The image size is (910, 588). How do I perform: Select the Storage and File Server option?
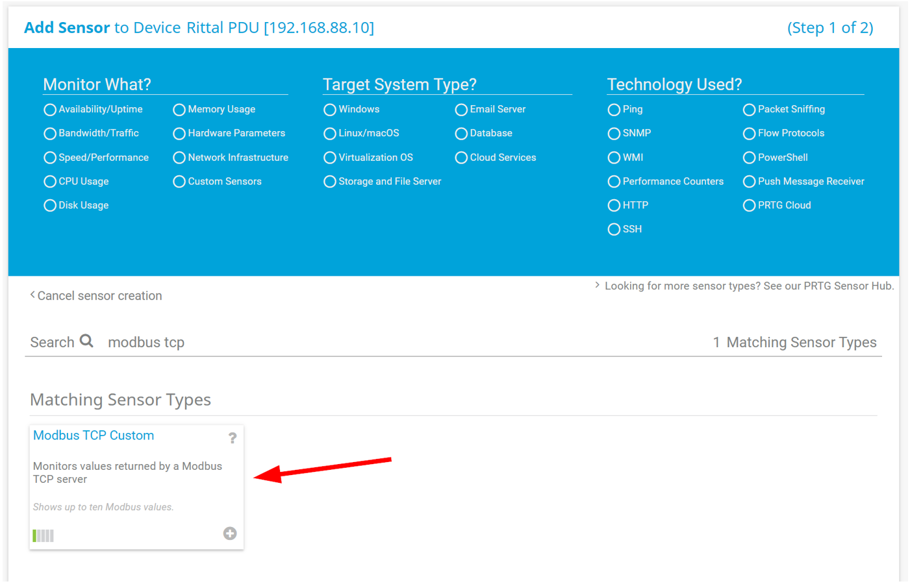coord(330,182)
